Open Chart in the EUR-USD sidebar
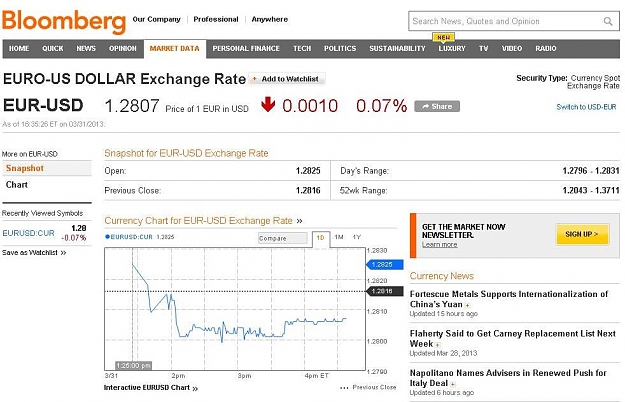The image size is (625, 402). 17,185
